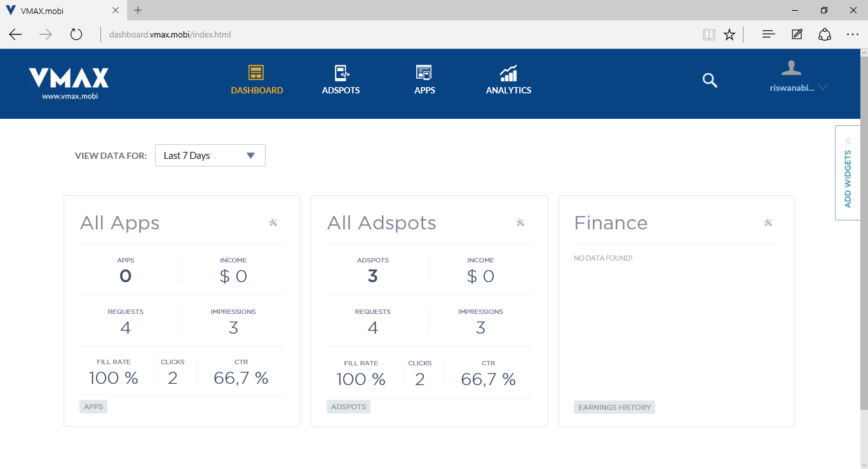This screenshot has width=868, height=469.
Task: Go back to the previous page
Action: [x=15, y=34]
